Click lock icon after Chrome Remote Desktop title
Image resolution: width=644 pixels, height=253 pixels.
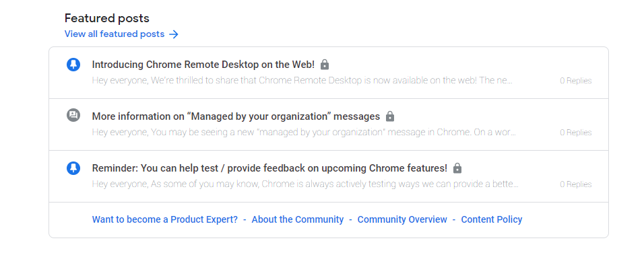[325, 65]
